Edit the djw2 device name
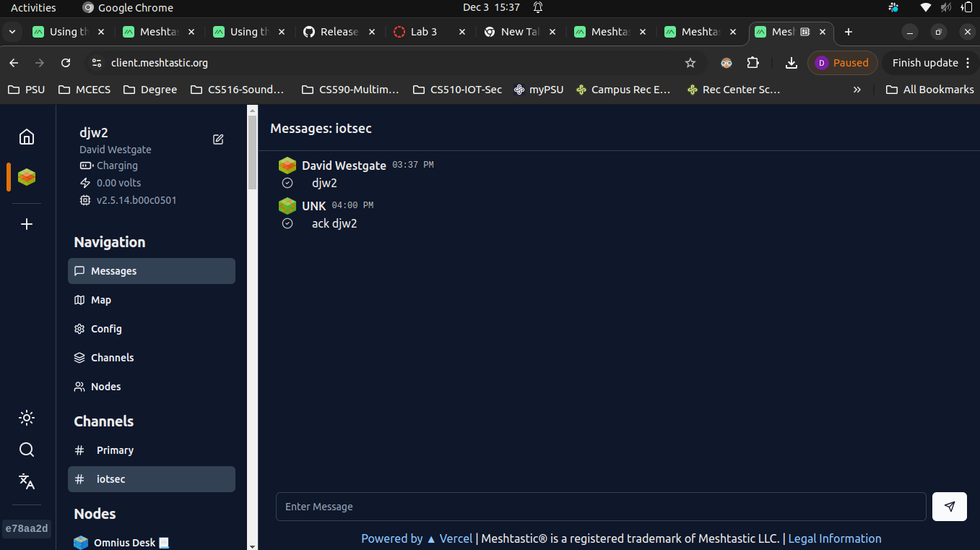980x550 pixels. (218, 139)
